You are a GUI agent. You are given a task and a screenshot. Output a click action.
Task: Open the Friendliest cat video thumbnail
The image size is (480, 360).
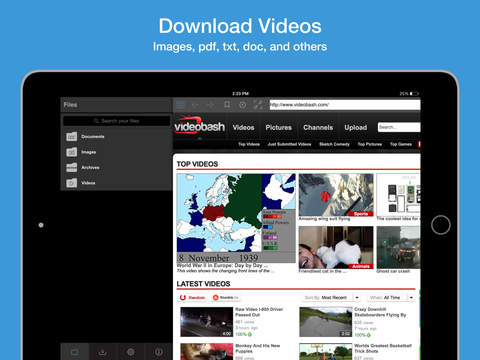336,247
